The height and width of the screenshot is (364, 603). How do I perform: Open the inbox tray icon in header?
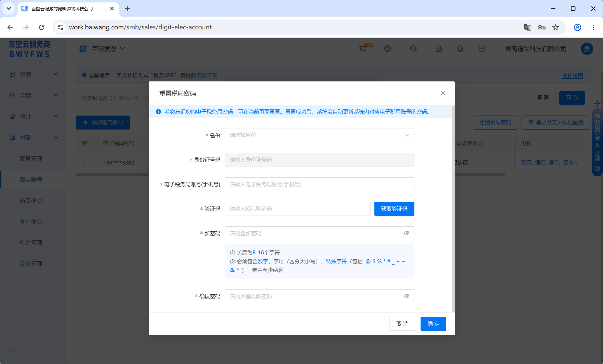438,49
